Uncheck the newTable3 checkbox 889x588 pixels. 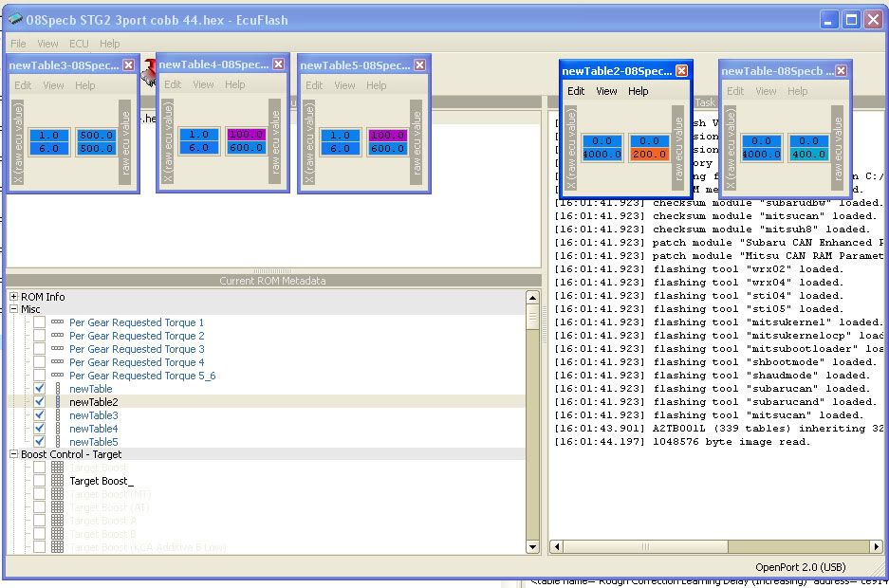39,415
